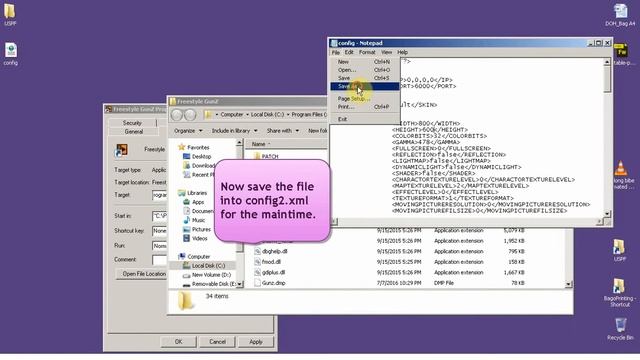640x360 pixels.
Task: Click Notepad vertical scrollbar up arrow
Action: click(x=607, y=62)
